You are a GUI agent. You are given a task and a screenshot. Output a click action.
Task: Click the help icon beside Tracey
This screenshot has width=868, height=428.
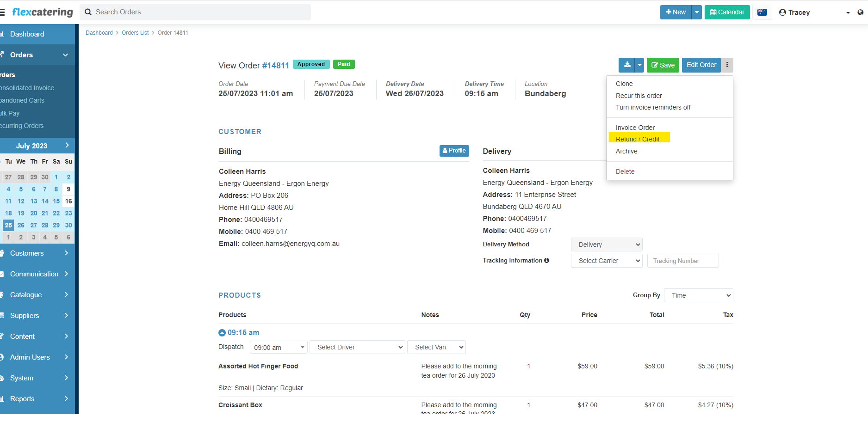860,12
